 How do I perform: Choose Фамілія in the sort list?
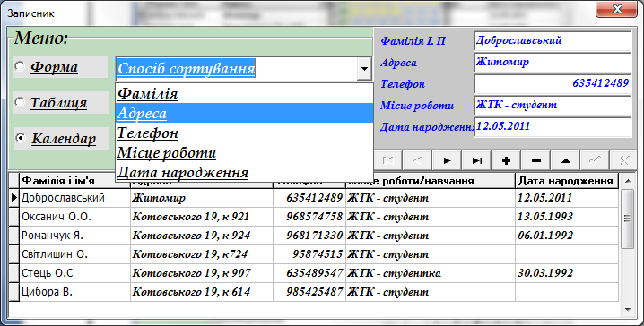tap(244, 93)
